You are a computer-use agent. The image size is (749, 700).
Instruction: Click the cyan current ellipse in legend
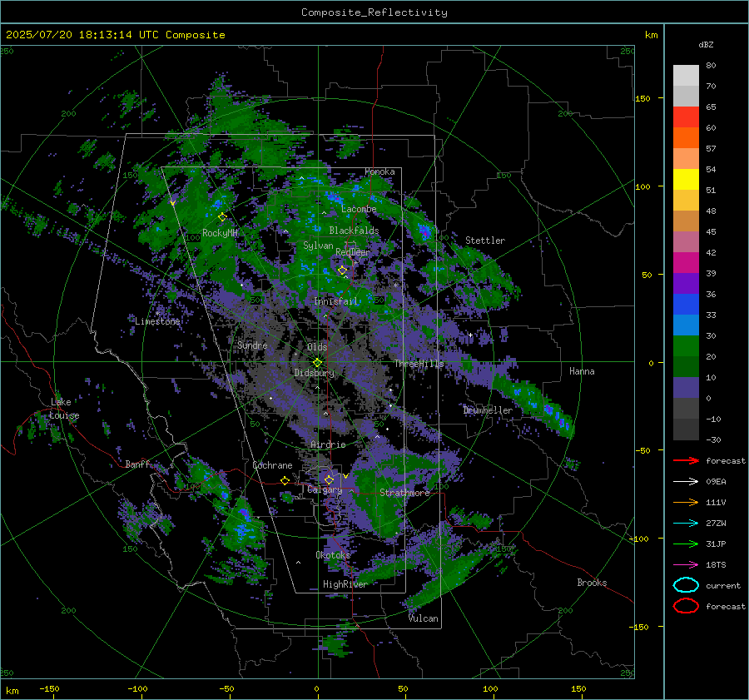click(686, 585)
